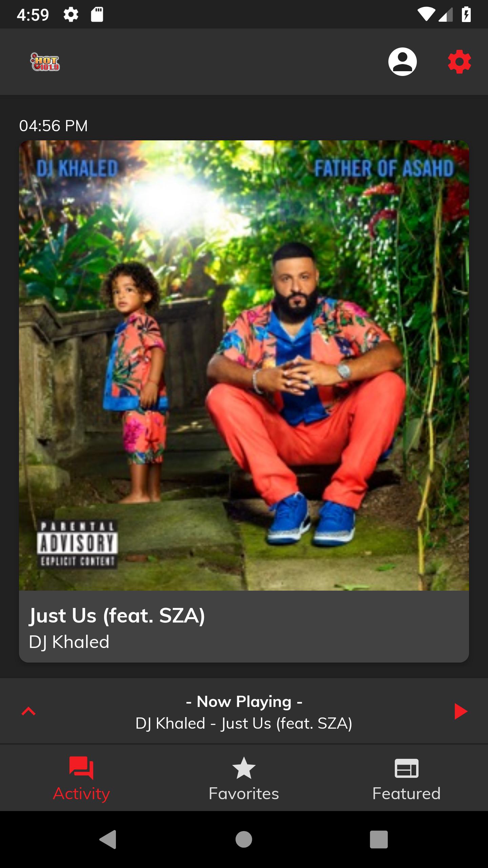Expand the Now Playing panel chevron
Screen dimensions: 488x868
click(x=28, y=711)
